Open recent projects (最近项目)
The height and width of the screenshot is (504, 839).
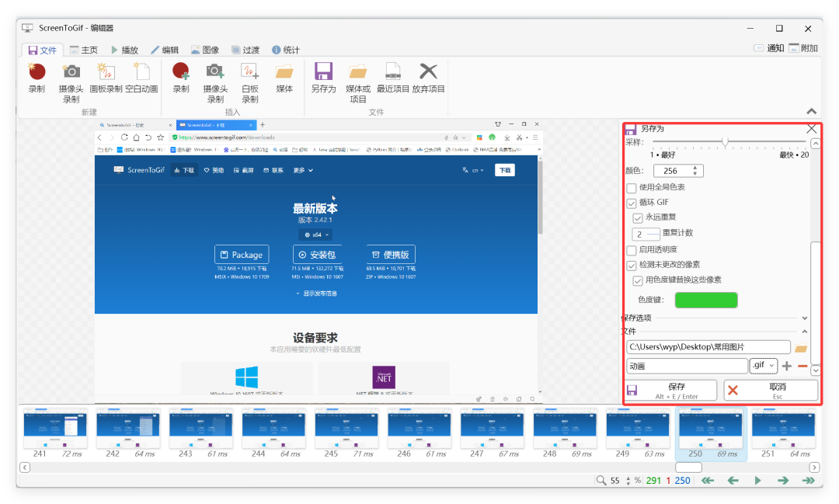point(393,78)
